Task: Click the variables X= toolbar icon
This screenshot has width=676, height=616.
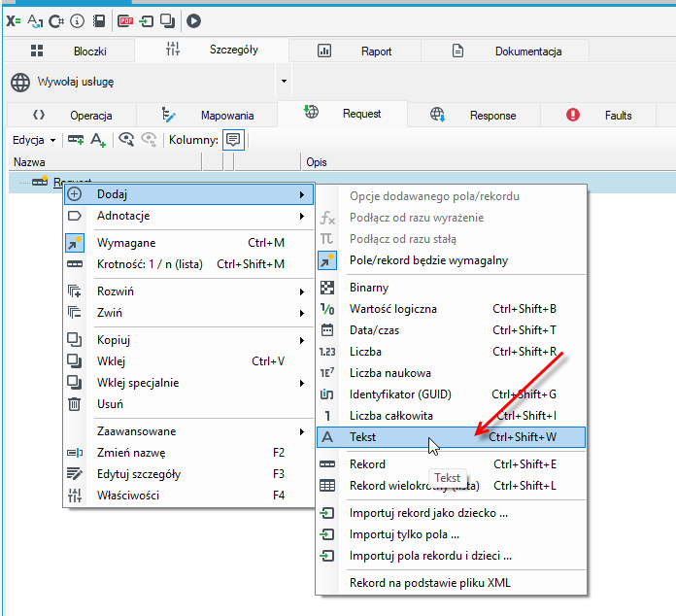Action: pos(14,20)
